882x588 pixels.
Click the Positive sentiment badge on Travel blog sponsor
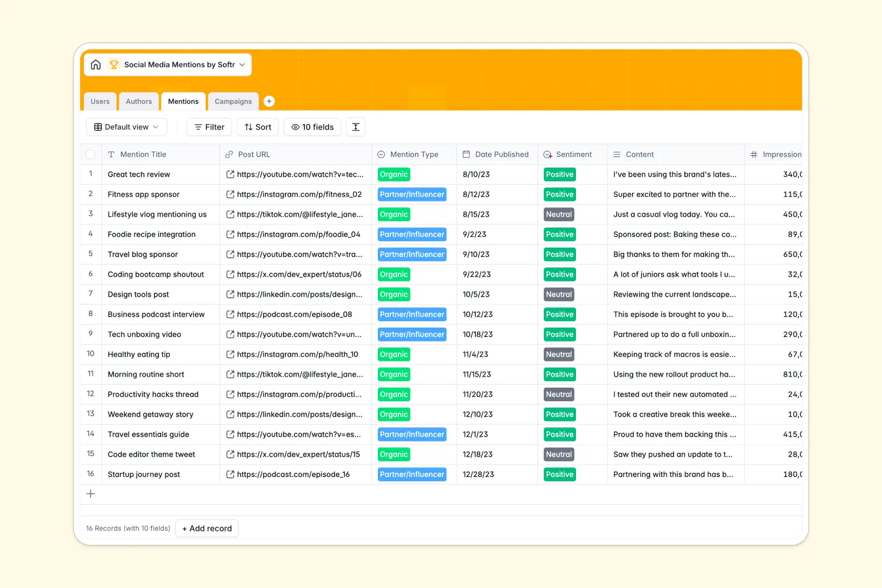pyautogui.click(x=559, y=254)
